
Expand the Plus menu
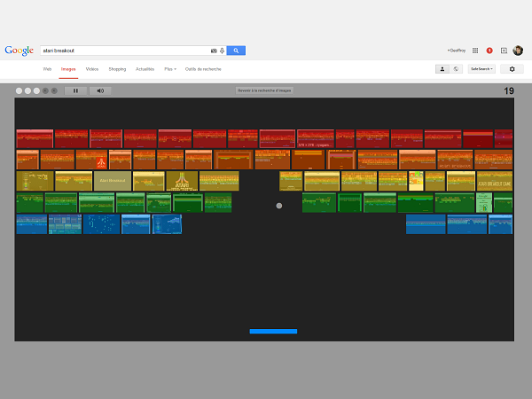point(170,69)
